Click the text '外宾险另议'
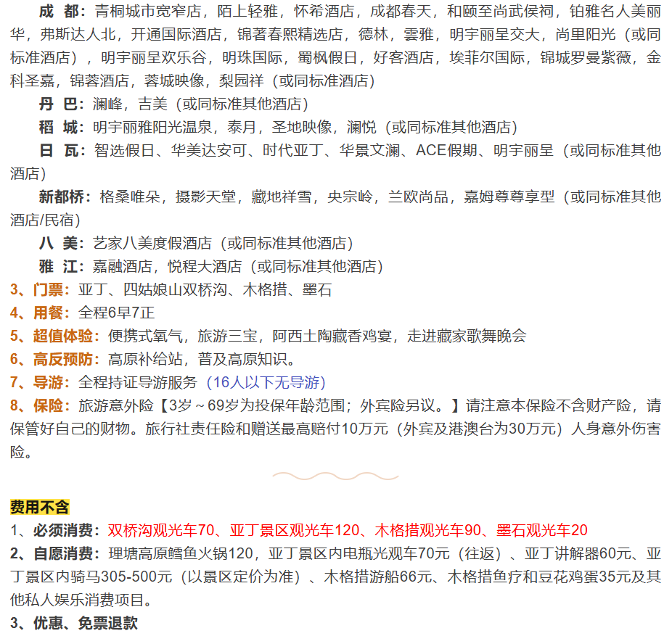 [x=397, y=405]
